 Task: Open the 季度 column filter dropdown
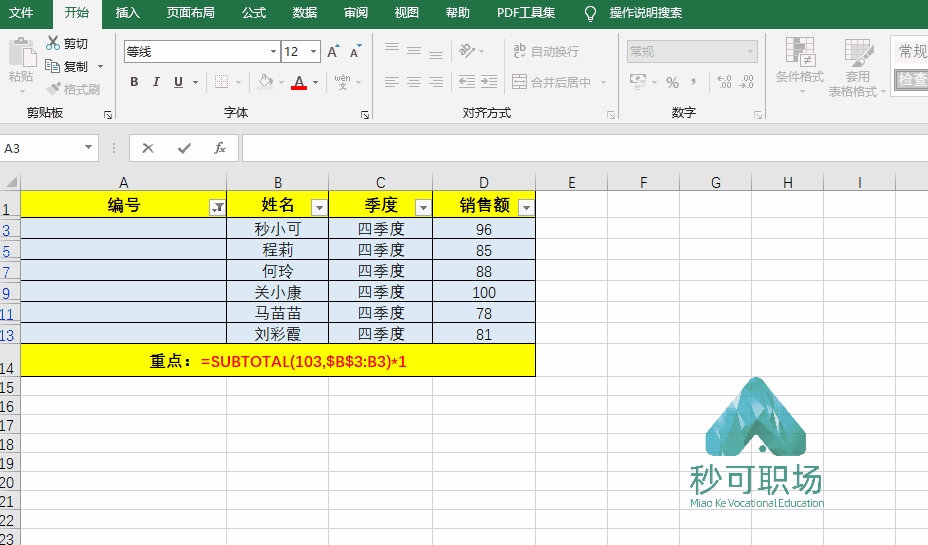[423, 207]
